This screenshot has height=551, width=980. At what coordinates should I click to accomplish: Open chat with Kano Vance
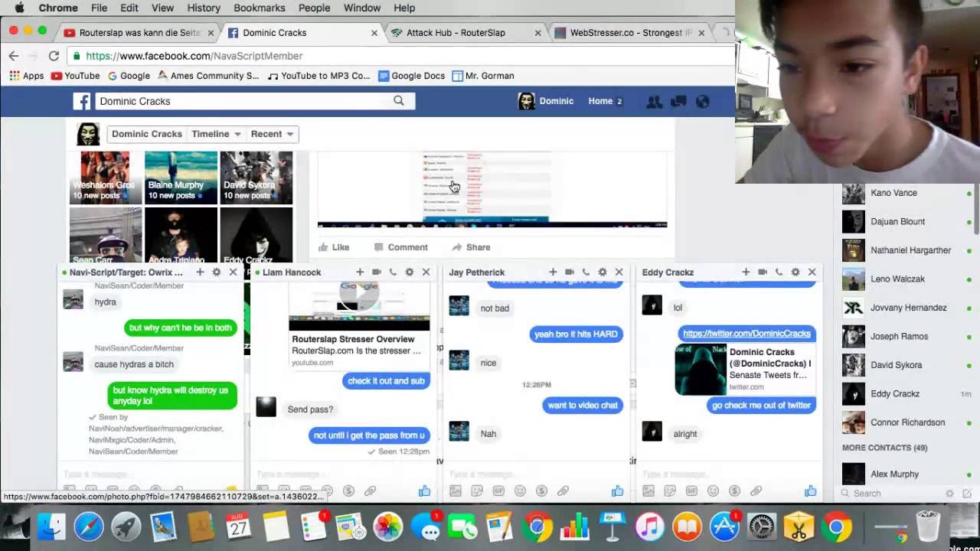(x=906, y=193)
